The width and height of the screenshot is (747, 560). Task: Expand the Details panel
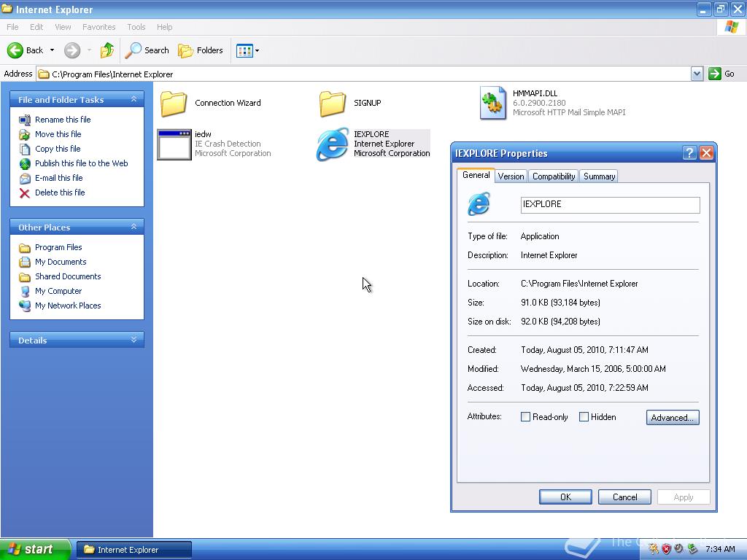(134, 340)
